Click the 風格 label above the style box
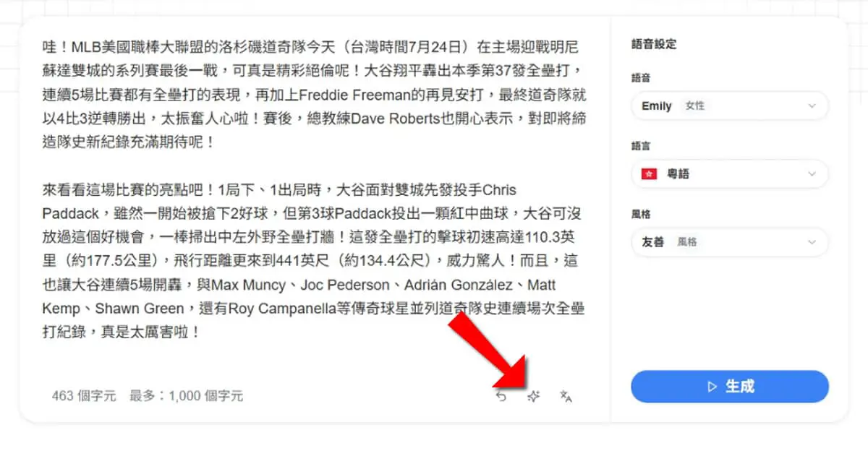The image size is (868, 451). 640,215
